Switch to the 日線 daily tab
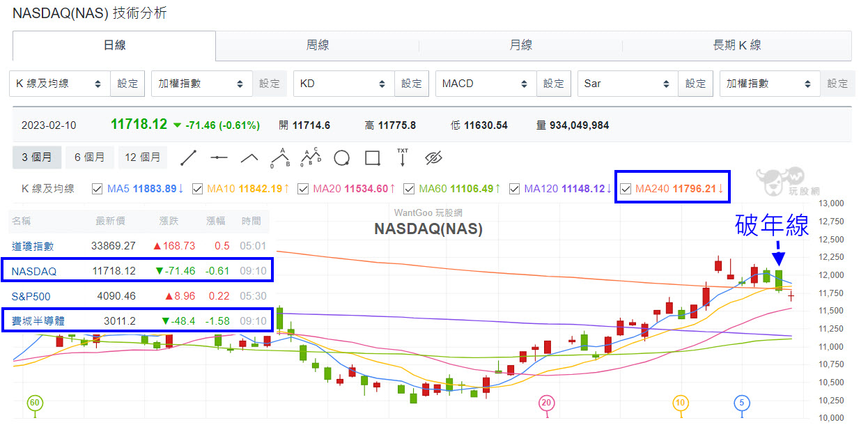 click(114, 45)
